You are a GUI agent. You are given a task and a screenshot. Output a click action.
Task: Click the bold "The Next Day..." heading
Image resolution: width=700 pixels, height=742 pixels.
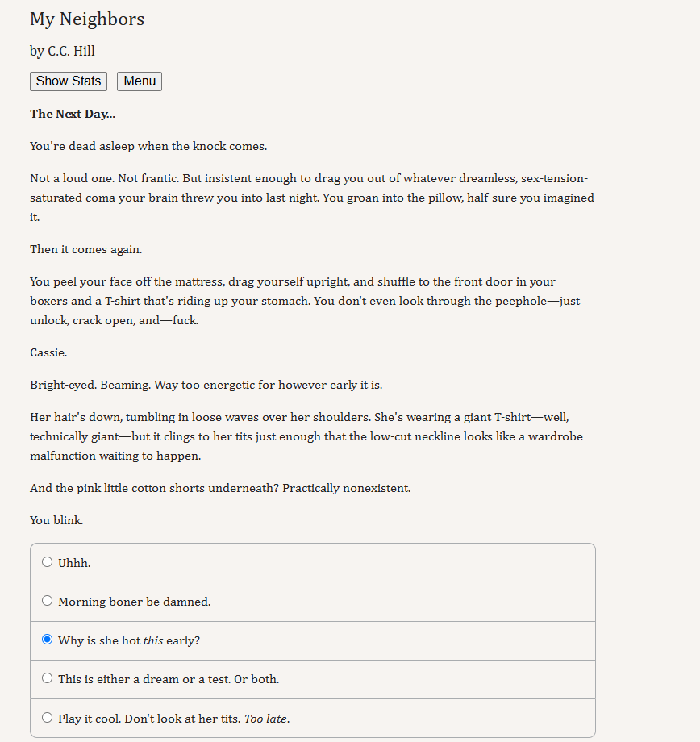pyautogui.click(x=73, y=114)
